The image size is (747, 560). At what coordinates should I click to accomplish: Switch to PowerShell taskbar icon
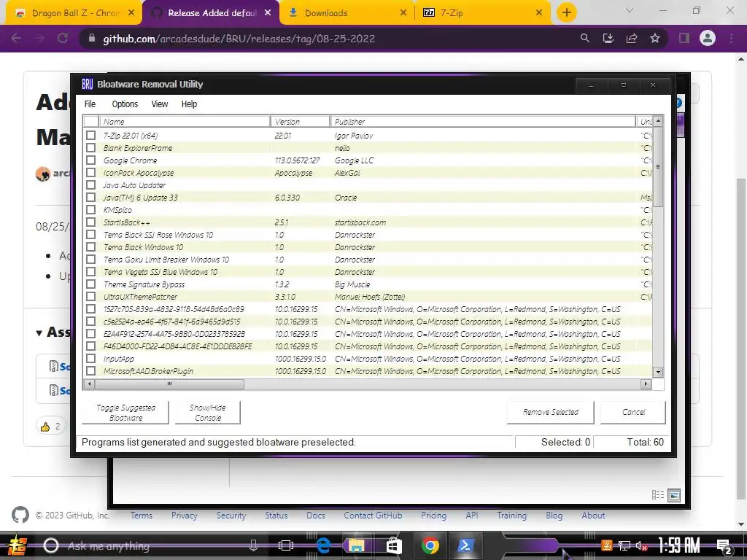pos(465,545)
